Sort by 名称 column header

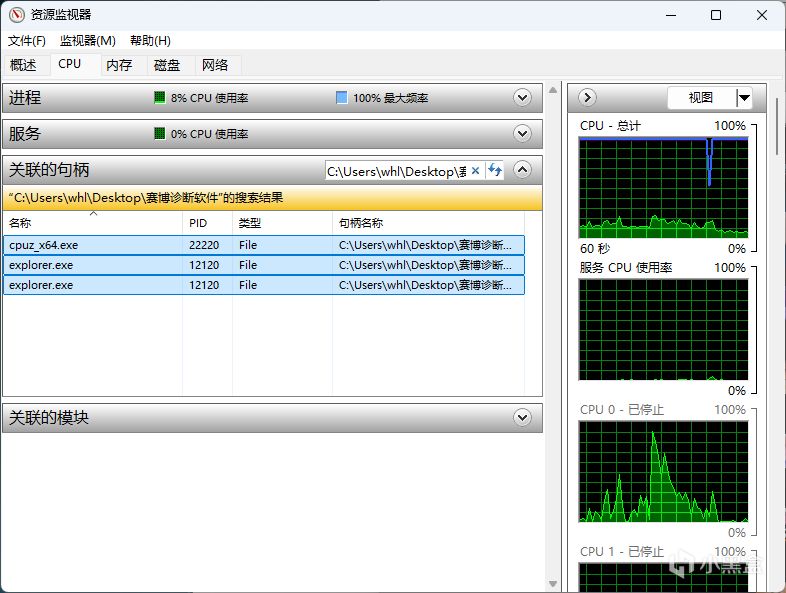coord(93,223)
